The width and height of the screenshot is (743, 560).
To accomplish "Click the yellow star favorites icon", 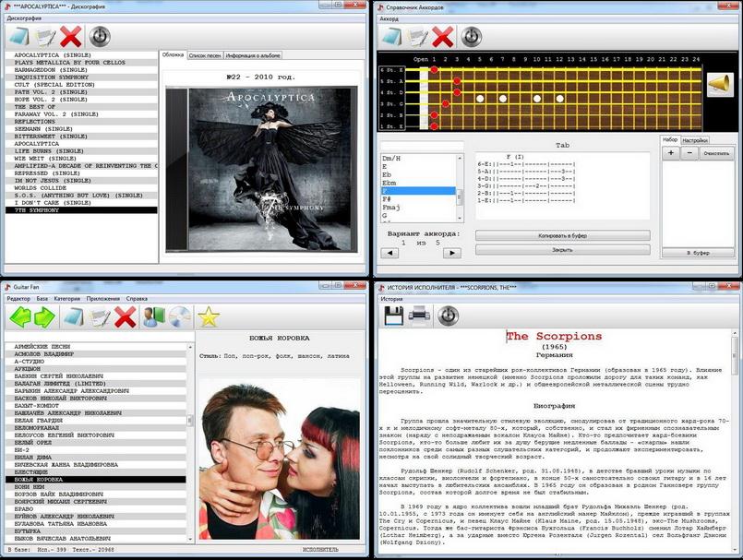I will click(209, 317).
